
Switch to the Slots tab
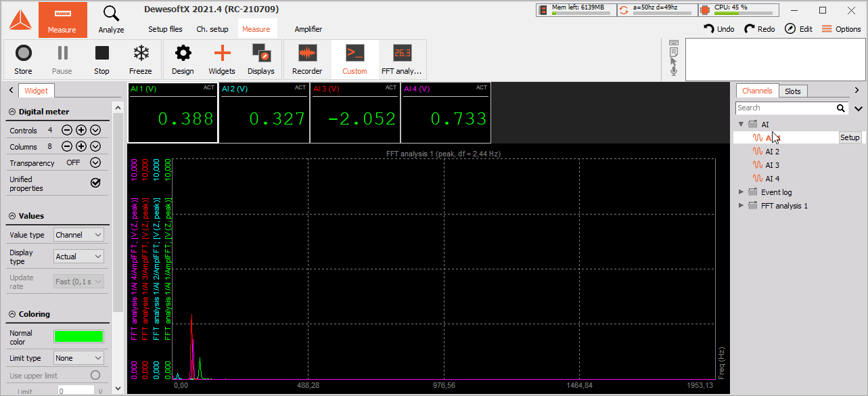793,91
